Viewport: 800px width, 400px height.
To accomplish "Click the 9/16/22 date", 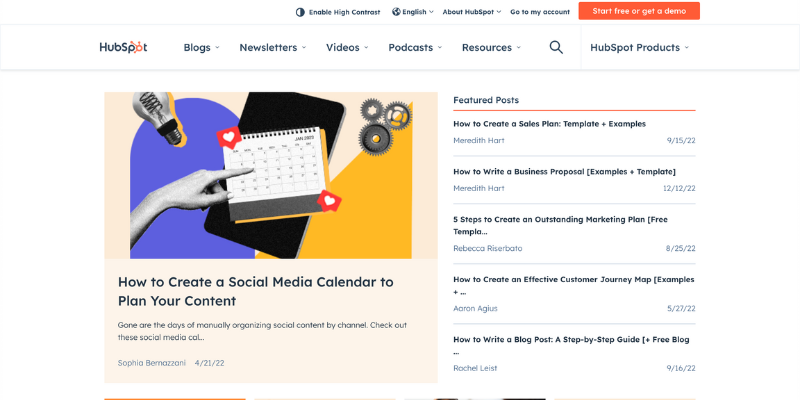I will click(x=681, y=368).
